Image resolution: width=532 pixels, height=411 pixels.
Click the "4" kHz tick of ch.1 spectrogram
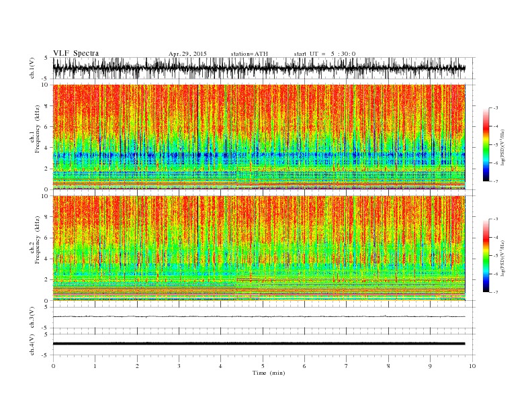[x=47, y=148]
